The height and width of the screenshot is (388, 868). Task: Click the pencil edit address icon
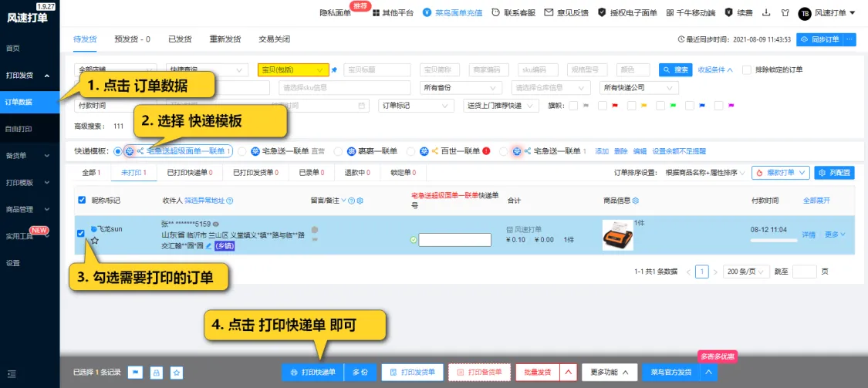click(x=208, y=246)
